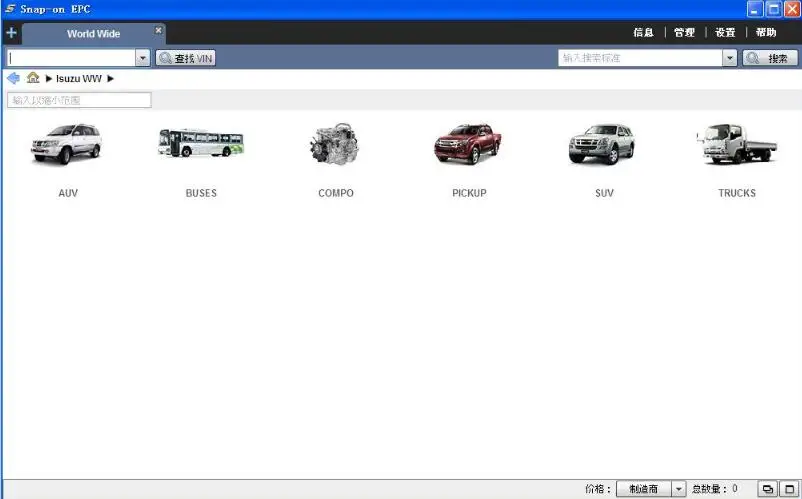Click the SUV label

coord(604,193)
